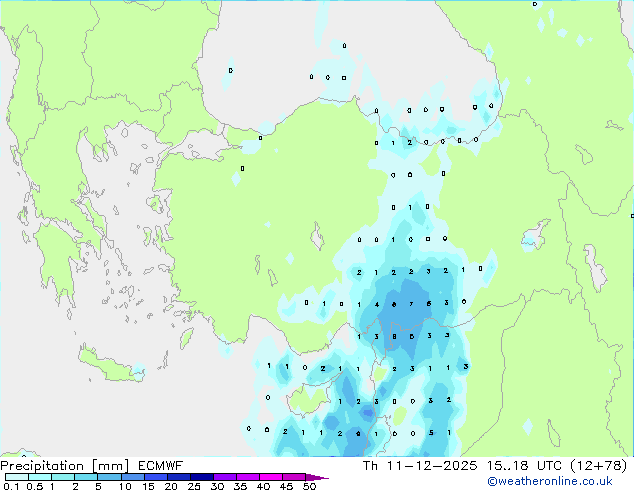Select dark navy swatch between 25 and 30

point(202,477)
